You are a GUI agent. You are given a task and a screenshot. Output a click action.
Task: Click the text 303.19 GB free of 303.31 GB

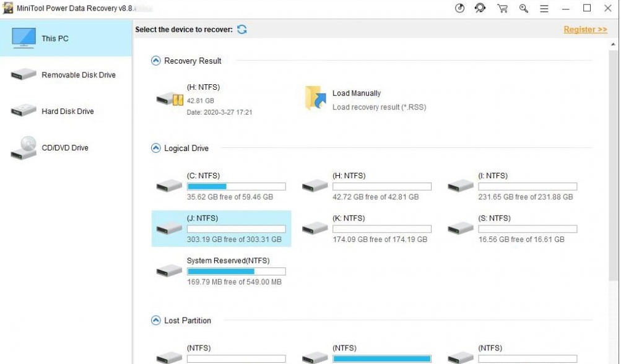(234, 239)
